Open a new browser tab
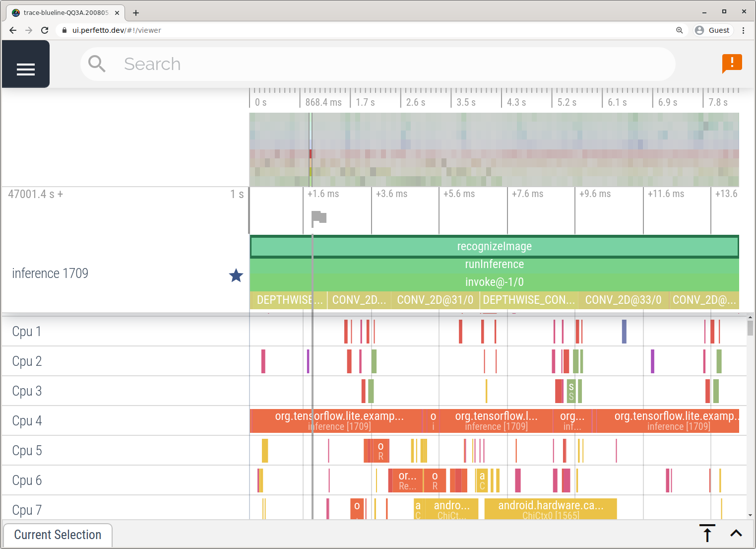 point(136,12)
